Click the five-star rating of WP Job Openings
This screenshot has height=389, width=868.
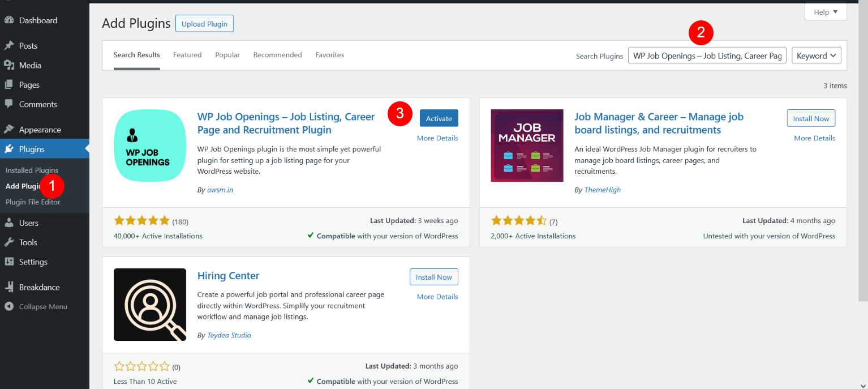141,221
